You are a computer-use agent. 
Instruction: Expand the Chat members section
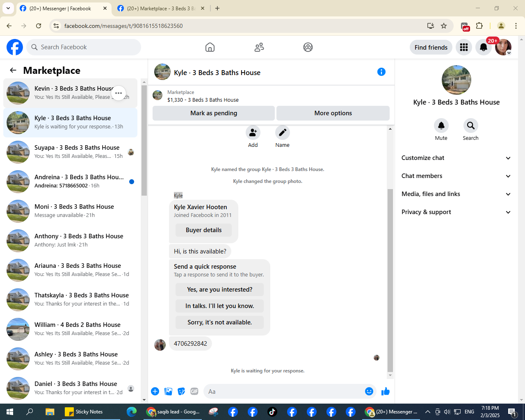[457, 176]
